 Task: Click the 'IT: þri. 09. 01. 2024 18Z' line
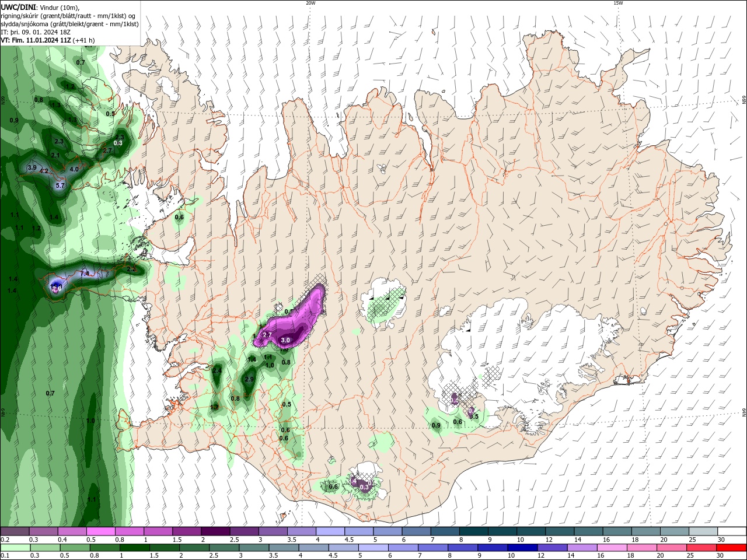click(x=36, y=32)
